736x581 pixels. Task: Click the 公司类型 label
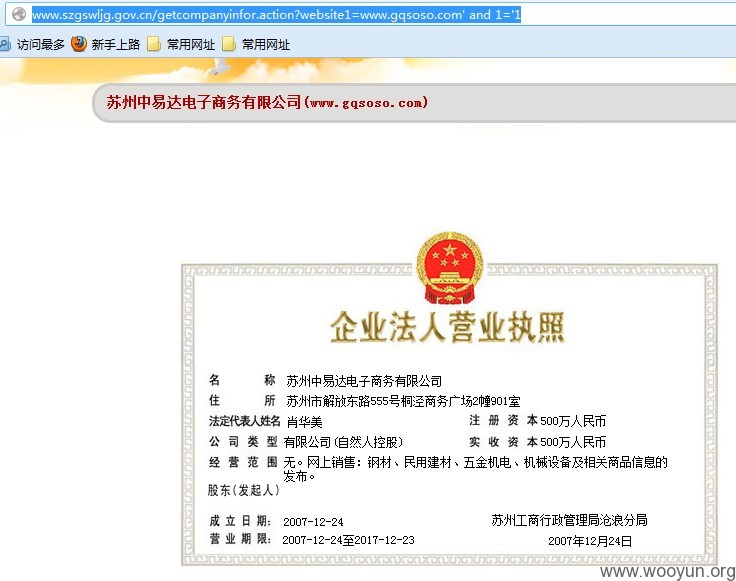click(x=243, y=442)
